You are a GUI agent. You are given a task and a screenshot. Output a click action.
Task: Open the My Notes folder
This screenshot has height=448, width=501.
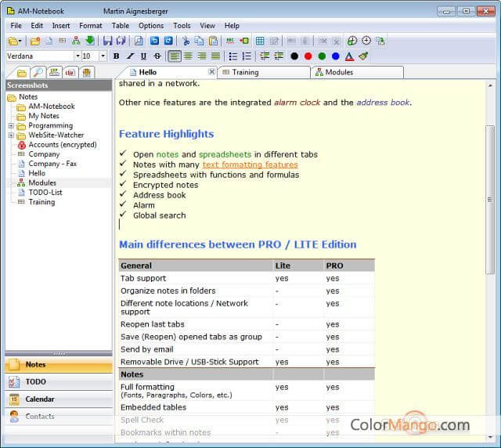point(44,116)
